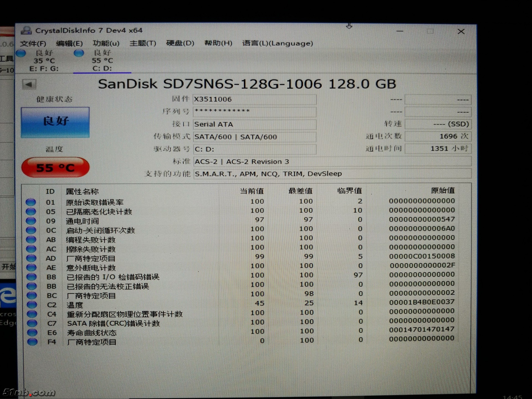Click the red 55 °C temperature button
The height and width of the screenshot is (399, 532).
[55, 167]
